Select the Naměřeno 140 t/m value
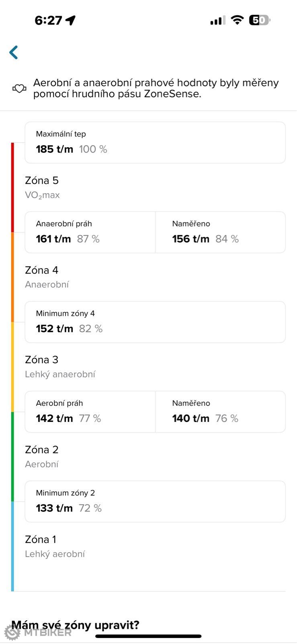 click(x=220, y=412)
